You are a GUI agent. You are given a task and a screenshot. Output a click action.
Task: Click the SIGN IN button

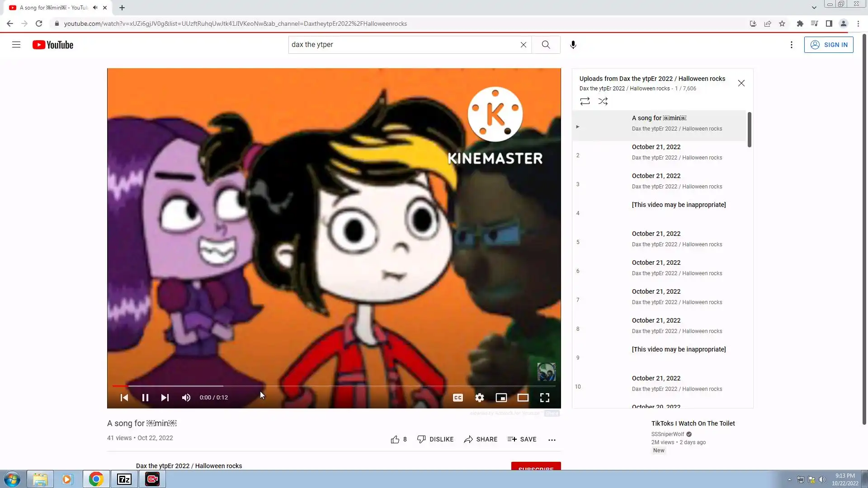828,45
